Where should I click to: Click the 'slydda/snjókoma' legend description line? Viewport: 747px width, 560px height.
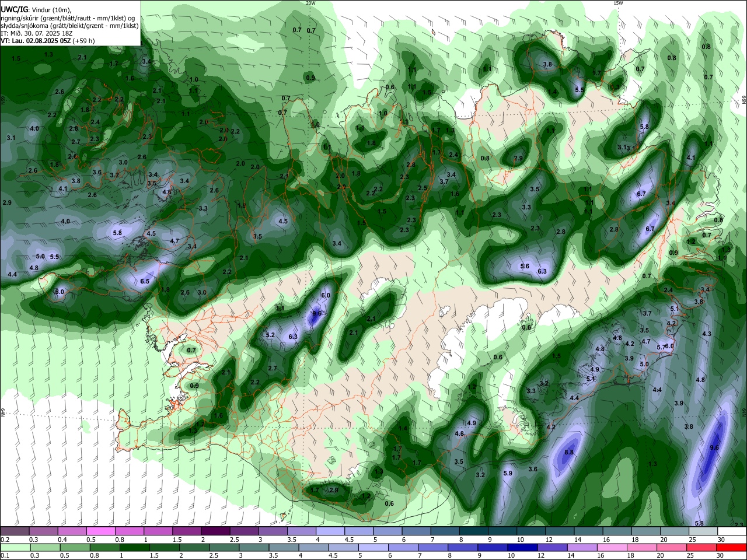pyautogui.click(x=69, y=26)
